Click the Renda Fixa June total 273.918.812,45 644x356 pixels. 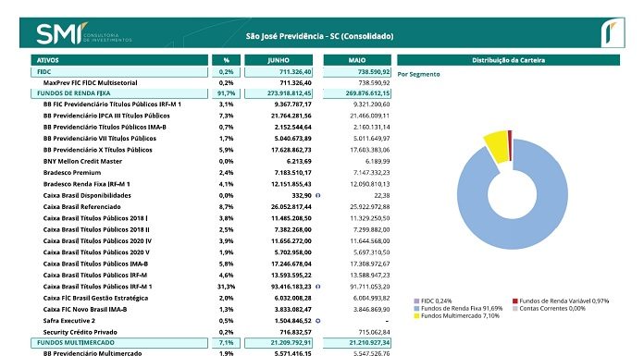[x=289, y=93]
